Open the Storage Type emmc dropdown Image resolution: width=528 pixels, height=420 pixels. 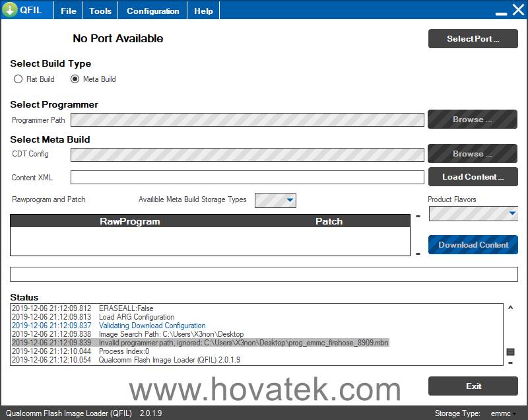(504, 413)
